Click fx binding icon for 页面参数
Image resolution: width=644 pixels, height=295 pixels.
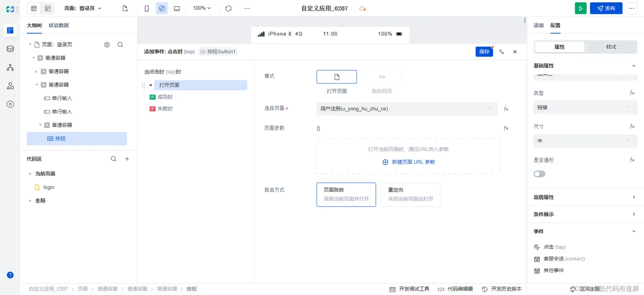click(506, 128)
